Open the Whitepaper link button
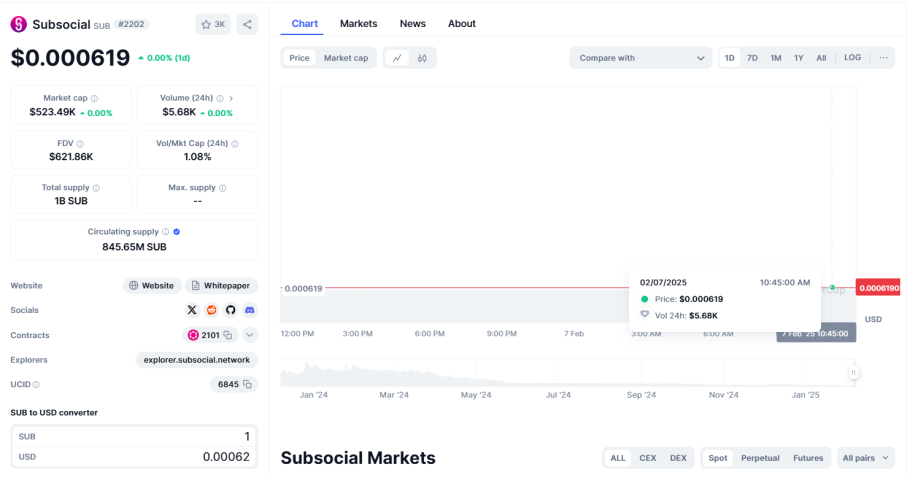Screen dimensions: 907x478 pyautogui.click(x=222, y=286)
